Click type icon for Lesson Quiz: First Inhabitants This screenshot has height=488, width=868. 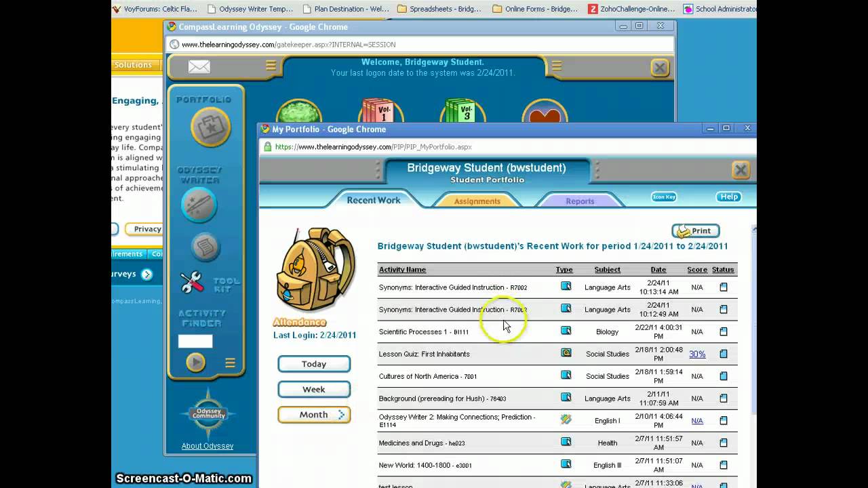tap(566, 353)
